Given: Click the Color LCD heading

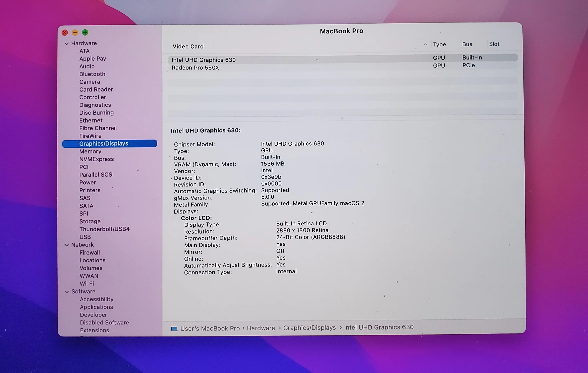Looking at the screenshot, I should click(x=196, y=218).
